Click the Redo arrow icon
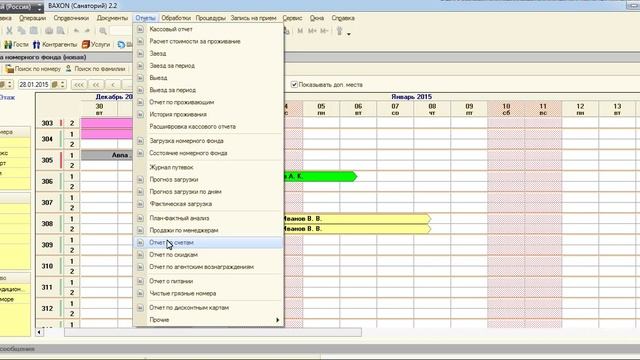 (87, 31)
